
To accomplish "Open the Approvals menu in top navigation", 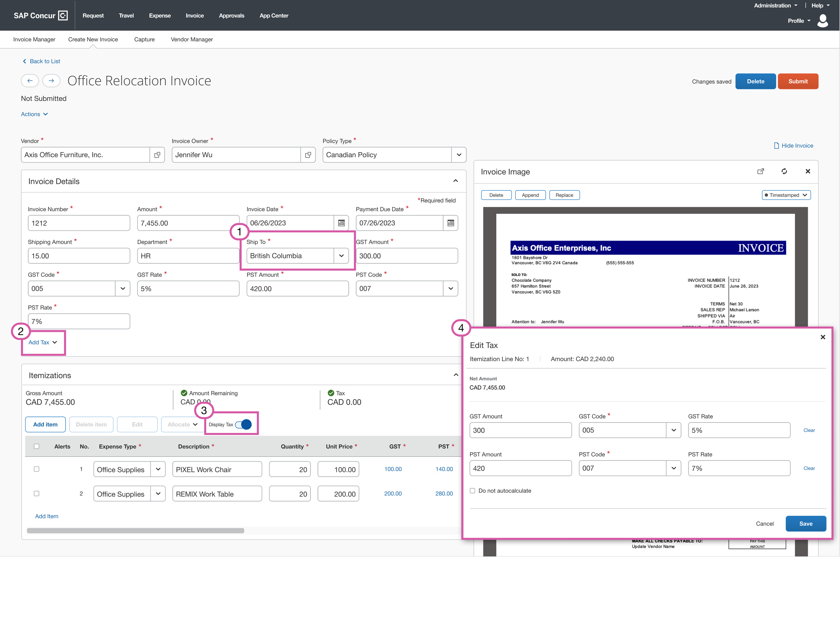I will coord(231,15).
